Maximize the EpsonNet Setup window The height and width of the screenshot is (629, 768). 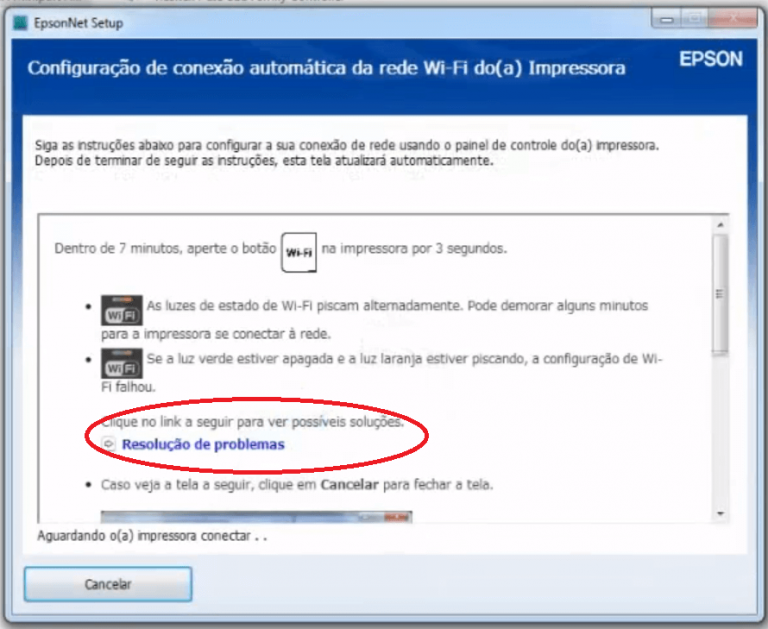[x=694, y=19]
